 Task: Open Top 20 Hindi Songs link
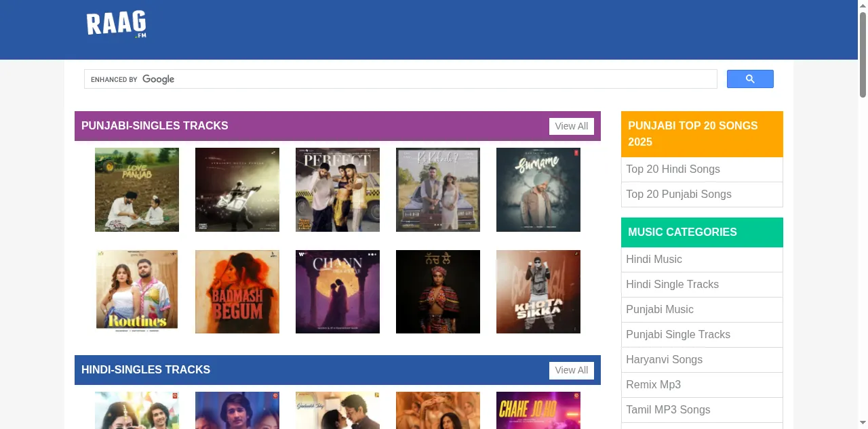pyautogui.click(x=673, y=169)
